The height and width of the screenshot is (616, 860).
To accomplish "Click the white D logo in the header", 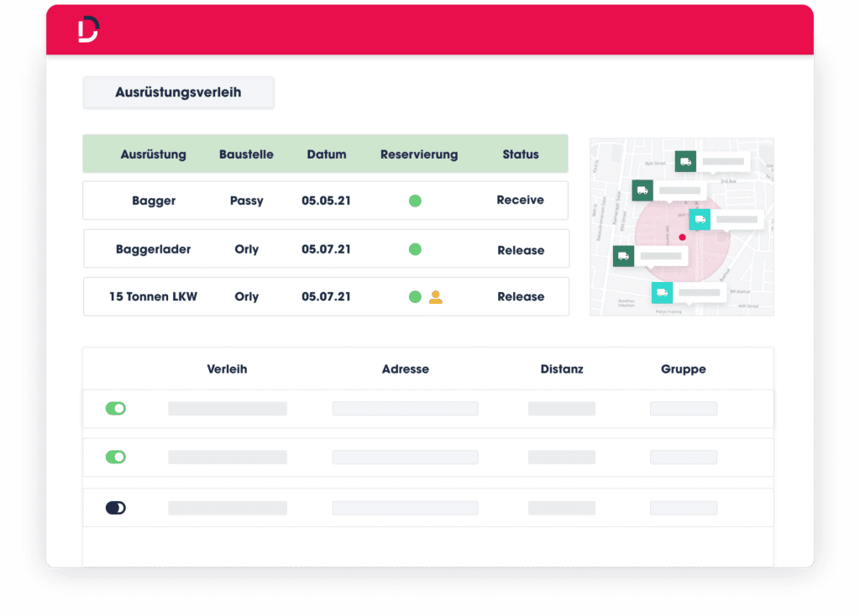I will (88, 29).
